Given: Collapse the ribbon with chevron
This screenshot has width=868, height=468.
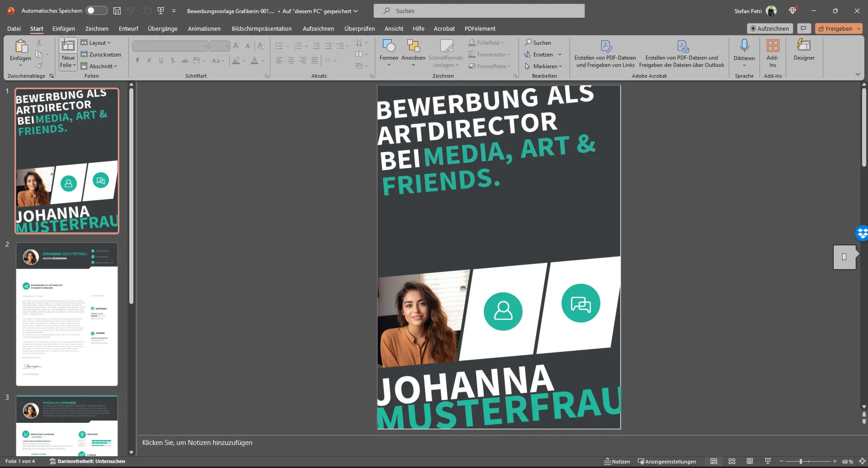Looking at the screenshot, I should pyautogui.click(x=858, y=75).
